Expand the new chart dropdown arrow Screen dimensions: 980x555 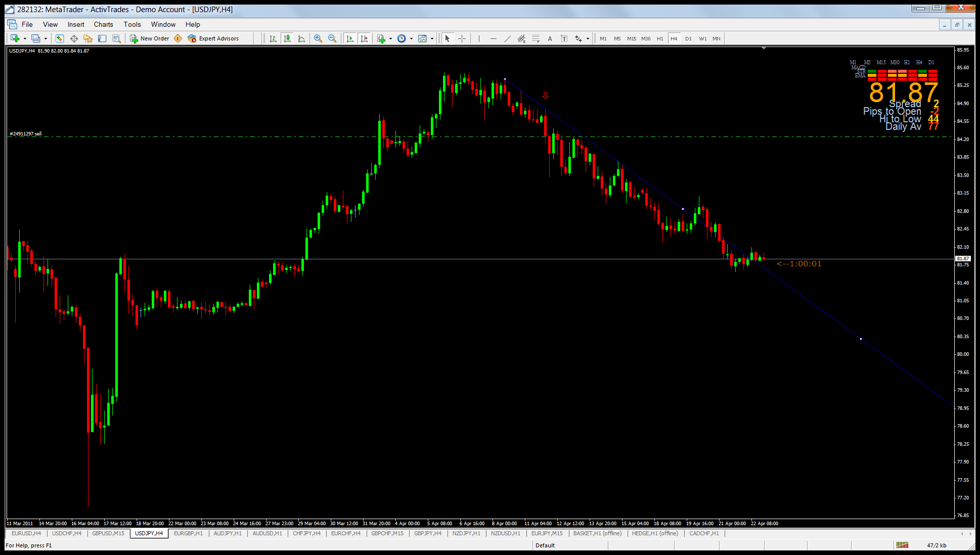click(25, 38)
